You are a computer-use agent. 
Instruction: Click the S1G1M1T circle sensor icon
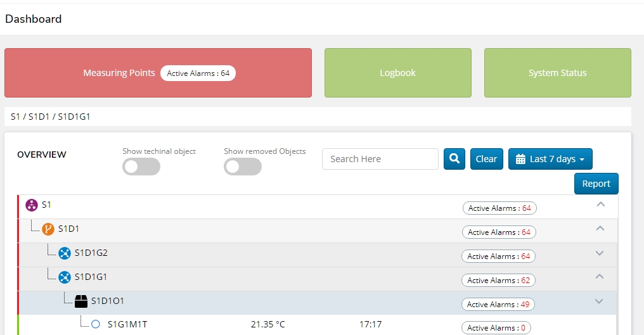coord(96,324)
